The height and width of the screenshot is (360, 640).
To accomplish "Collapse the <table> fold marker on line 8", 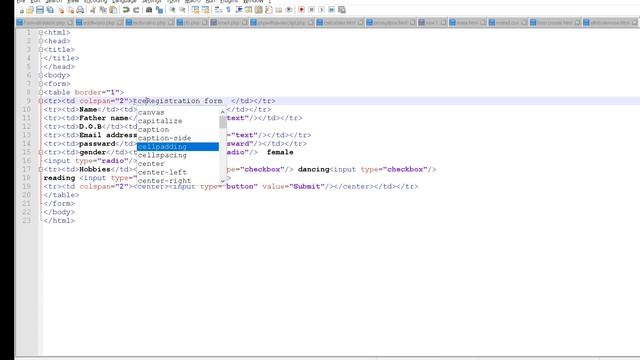I will (40, 92).
